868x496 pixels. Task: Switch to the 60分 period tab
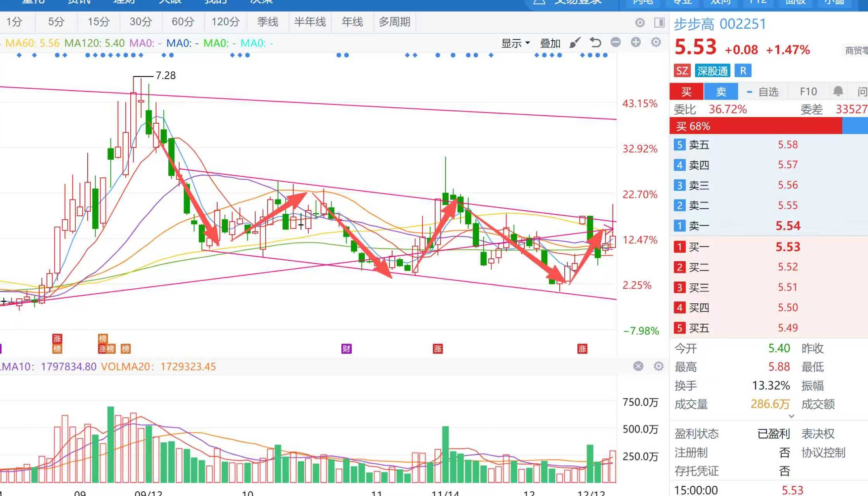(x=183, y=22)
